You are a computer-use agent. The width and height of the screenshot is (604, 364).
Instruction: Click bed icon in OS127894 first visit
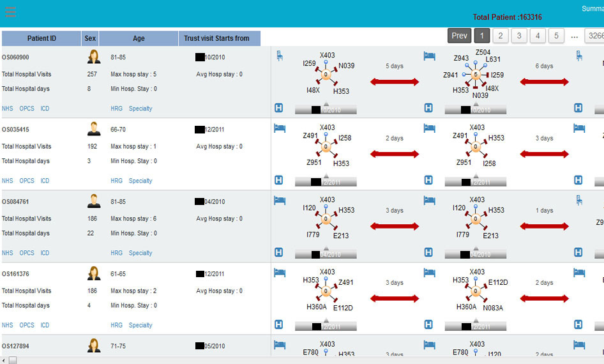(x=280, y=345)
